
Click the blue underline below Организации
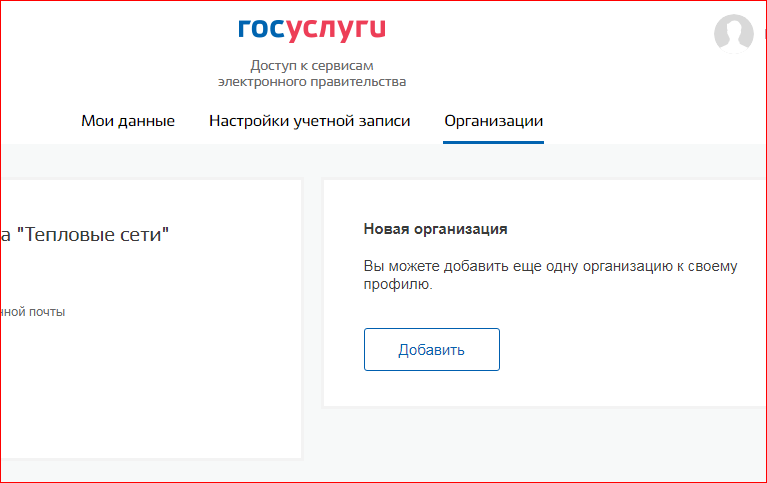493,142
